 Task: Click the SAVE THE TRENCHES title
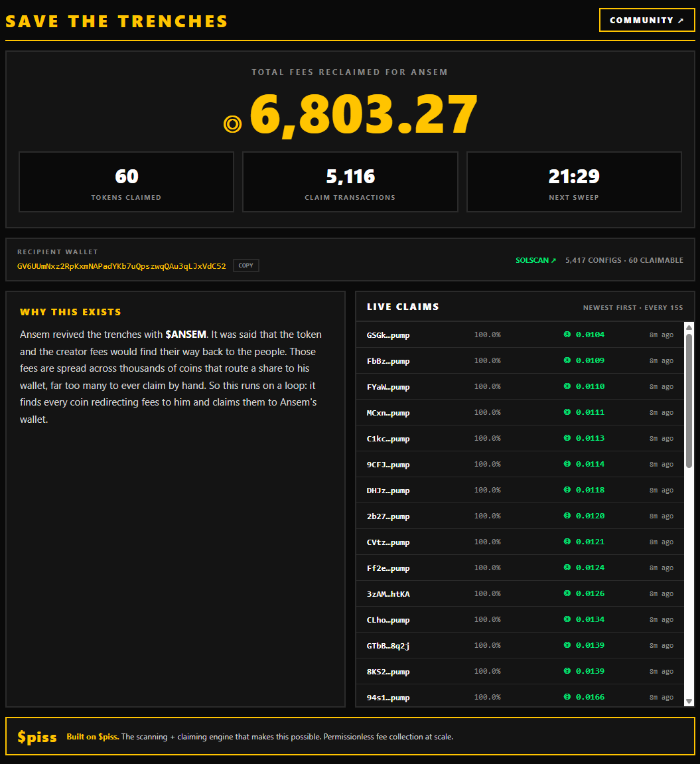coord(116,21)
